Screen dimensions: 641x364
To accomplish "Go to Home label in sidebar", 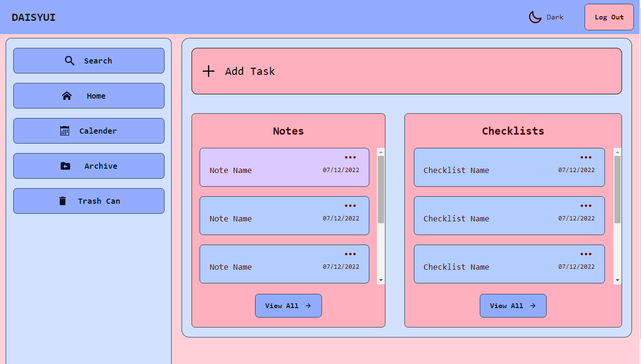I will coord(96,96).
